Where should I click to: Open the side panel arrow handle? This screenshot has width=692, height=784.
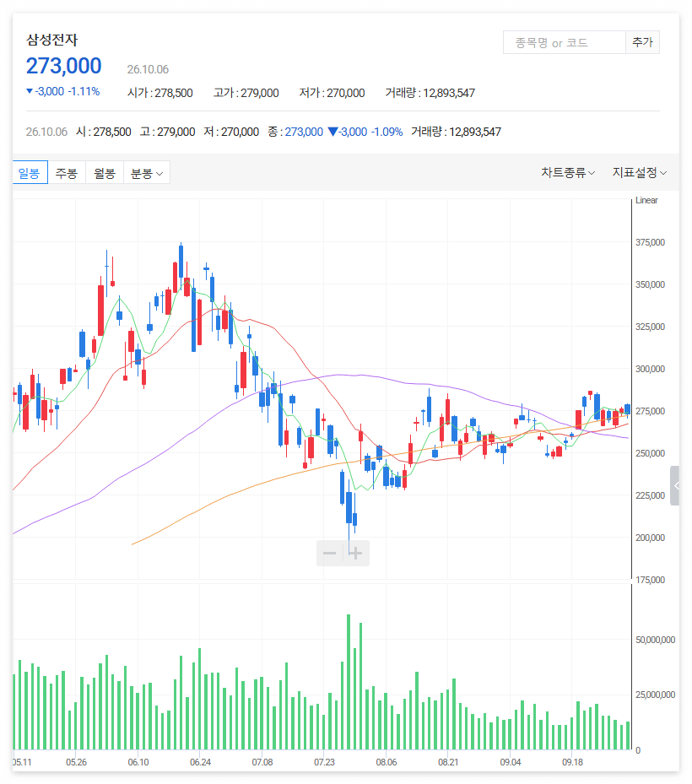[x=675, y=485]
